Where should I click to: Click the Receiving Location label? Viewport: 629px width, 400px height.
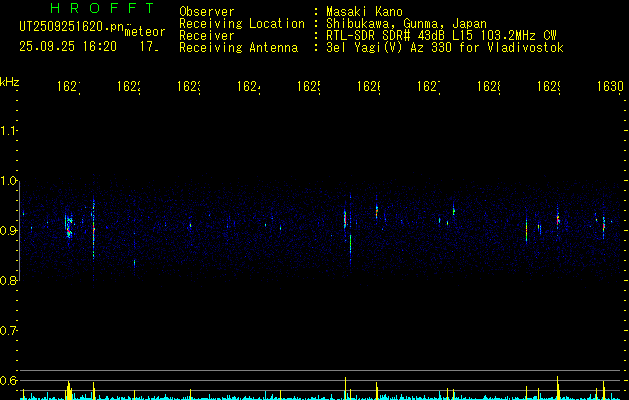pos(242,24)
